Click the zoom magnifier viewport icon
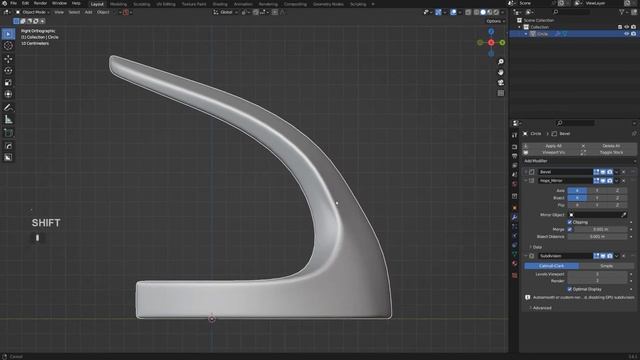 (x=501, y=62)
